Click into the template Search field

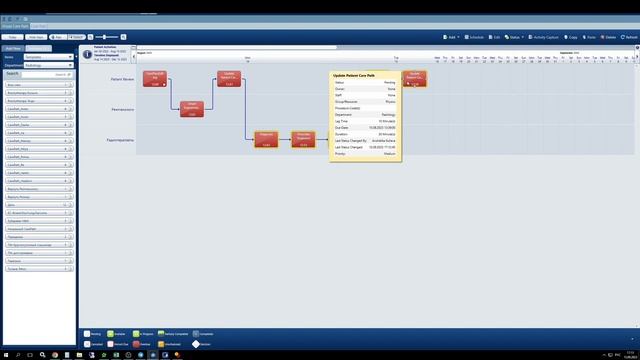coord(47,74)
